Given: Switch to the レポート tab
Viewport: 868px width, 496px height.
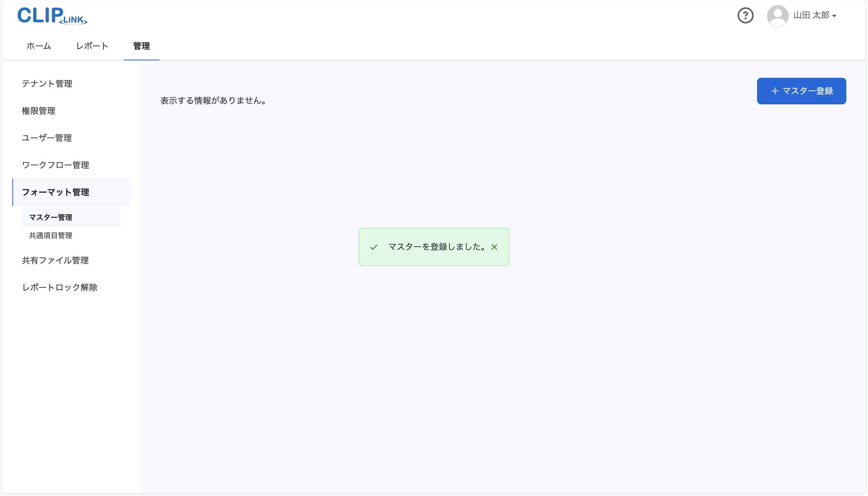Looking at the screenshot, I should [x=92, y=46].
